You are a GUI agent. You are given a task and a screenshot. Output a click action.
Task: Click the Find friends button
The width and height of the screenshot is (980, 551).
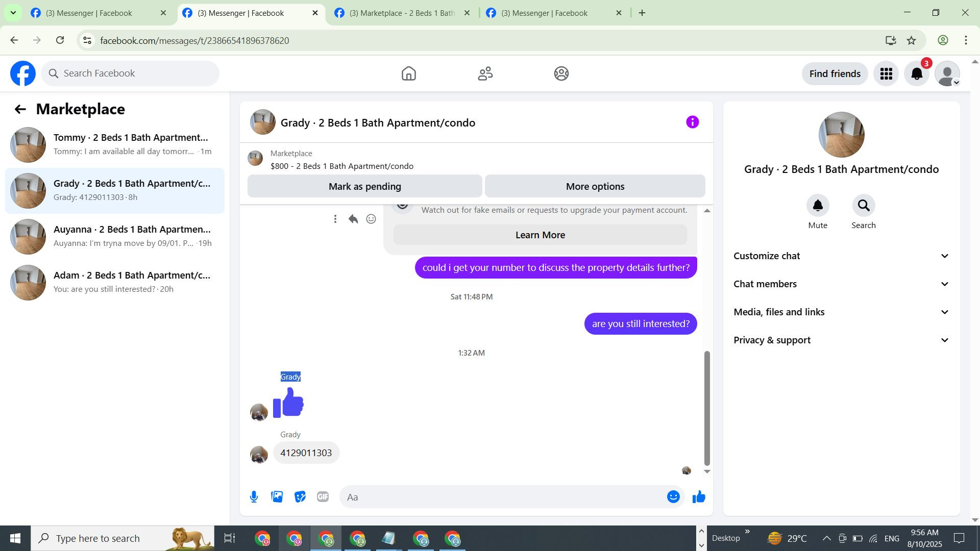point(835,73)
